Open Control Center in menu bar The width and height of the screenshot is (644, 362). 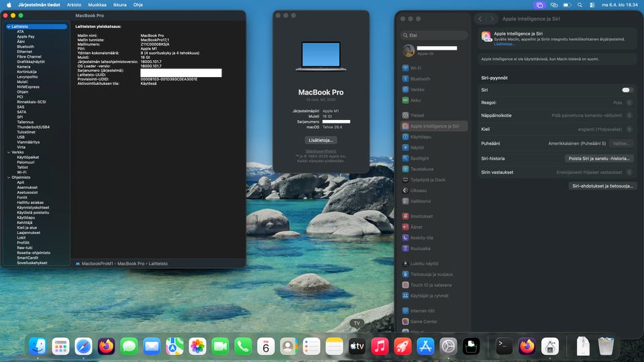(x=592, y=5)
